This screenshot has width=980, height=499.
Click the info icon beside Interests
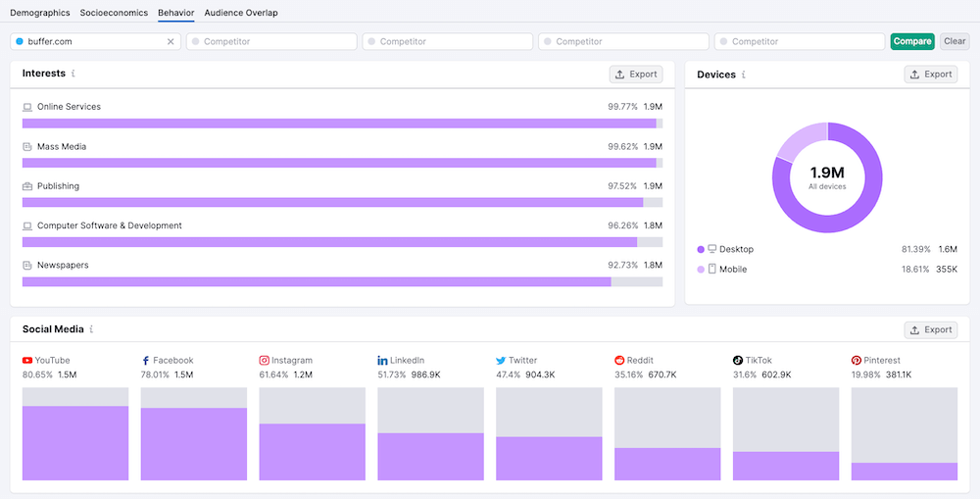click(73, 74)
